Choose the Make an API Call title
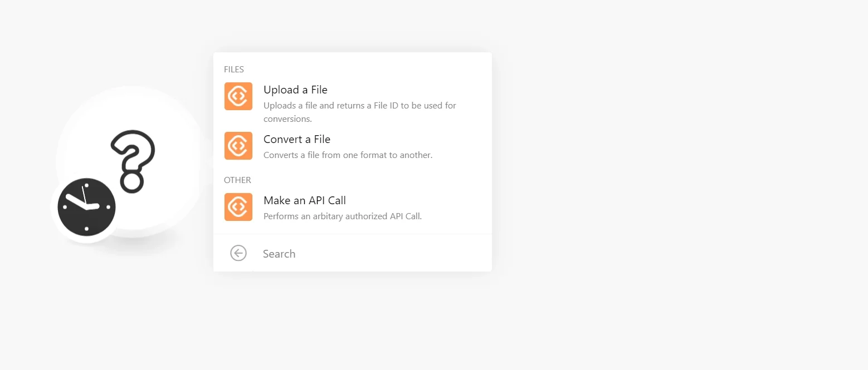This screenshot has height=370, width=868. pos(305,200)
